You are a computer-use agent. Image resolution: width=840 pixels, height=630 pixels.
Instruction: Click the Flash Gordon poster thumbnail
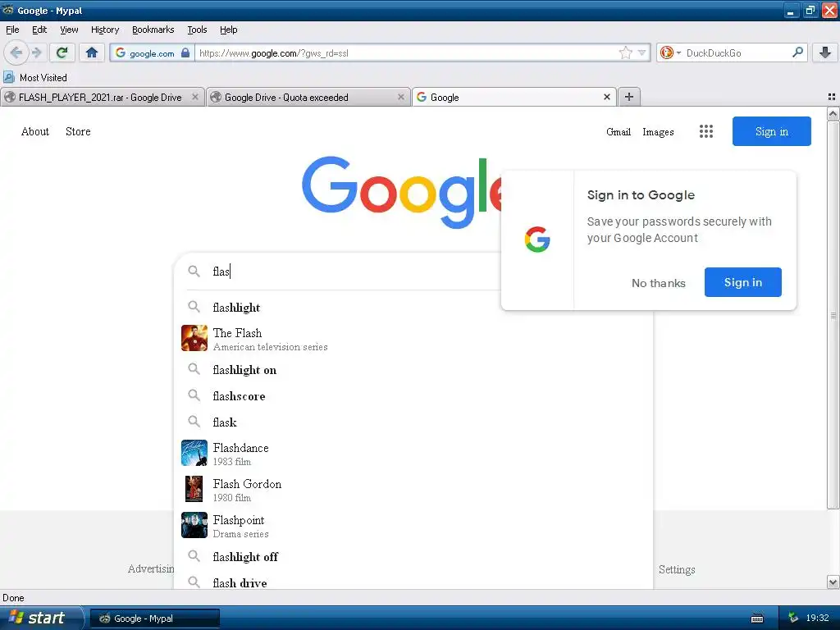point(194,489)
